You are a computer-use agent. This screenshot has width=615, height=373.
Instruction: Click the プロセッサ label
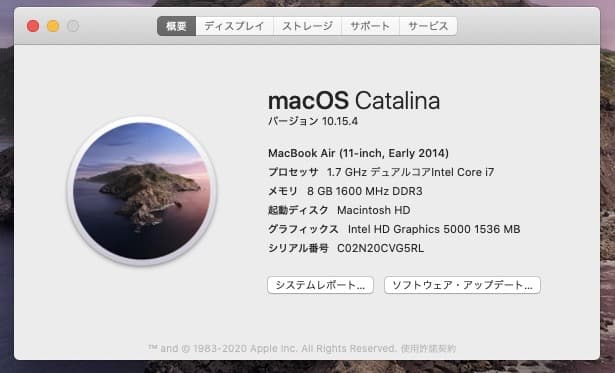click(x=293, y=172)
